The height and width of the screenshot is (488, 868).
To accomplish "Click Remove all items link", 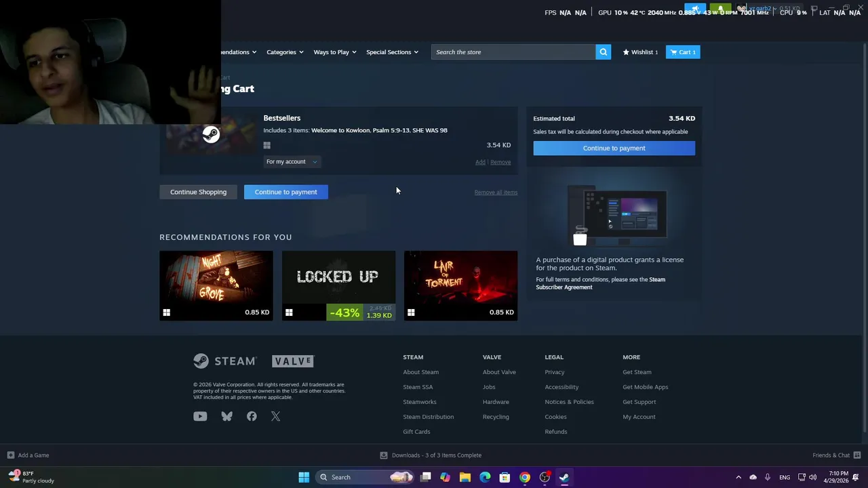I will pyautogui.click(x=496, y=192).
